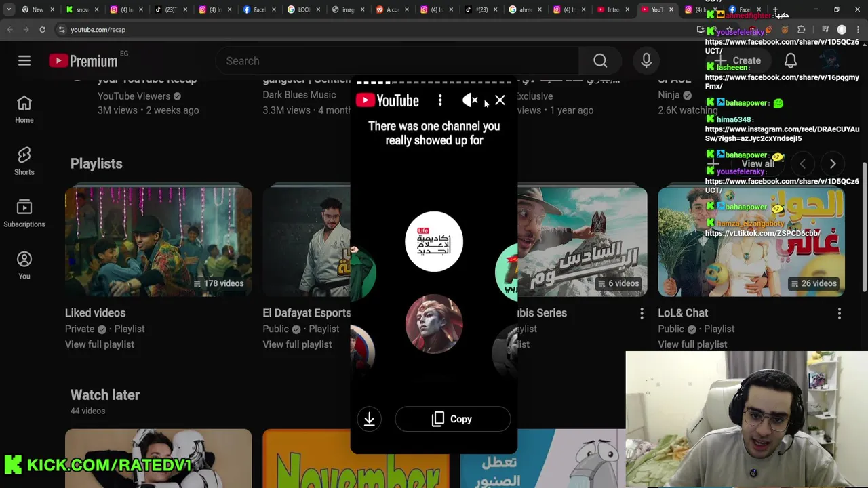868x488 pixels.
Task: Switch to the imag browser tab
Action: [x=347, y=9]
